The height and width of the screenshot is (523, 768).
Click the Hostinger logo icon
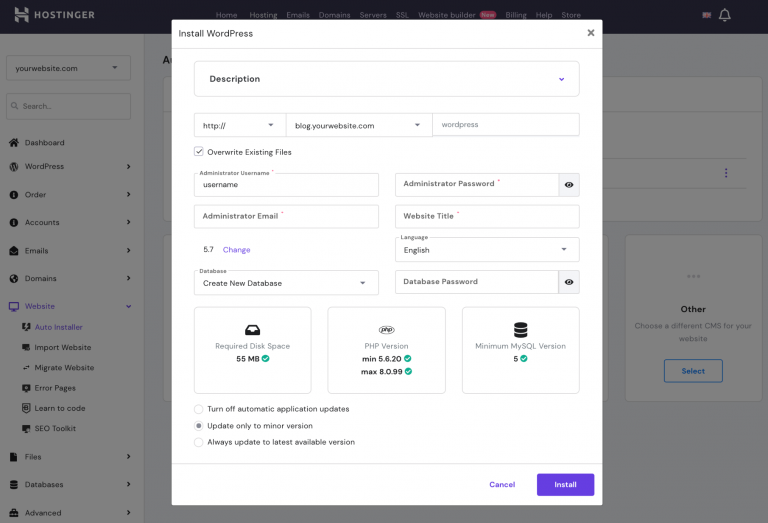click(22, 15)
